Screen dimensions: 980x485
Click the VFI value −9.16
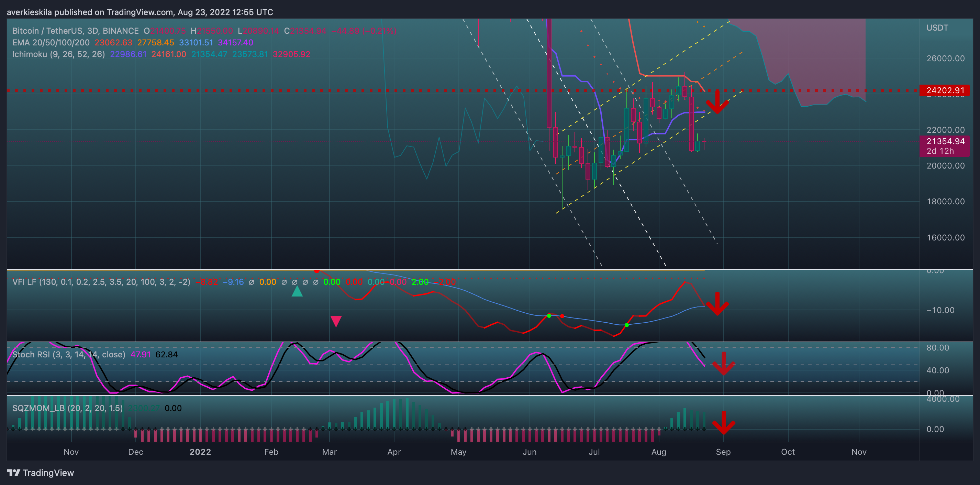(233, 282)
